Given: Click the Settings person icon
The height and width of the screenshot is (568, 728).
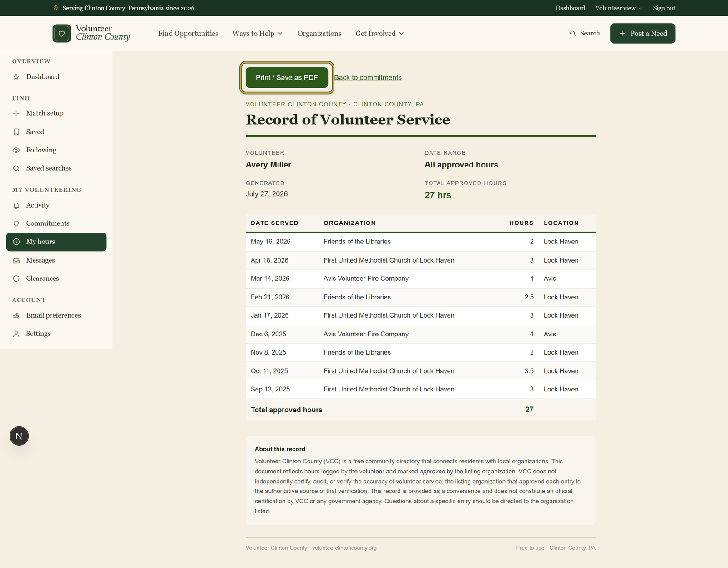Looking at the screenshot, I should [16, 334].
